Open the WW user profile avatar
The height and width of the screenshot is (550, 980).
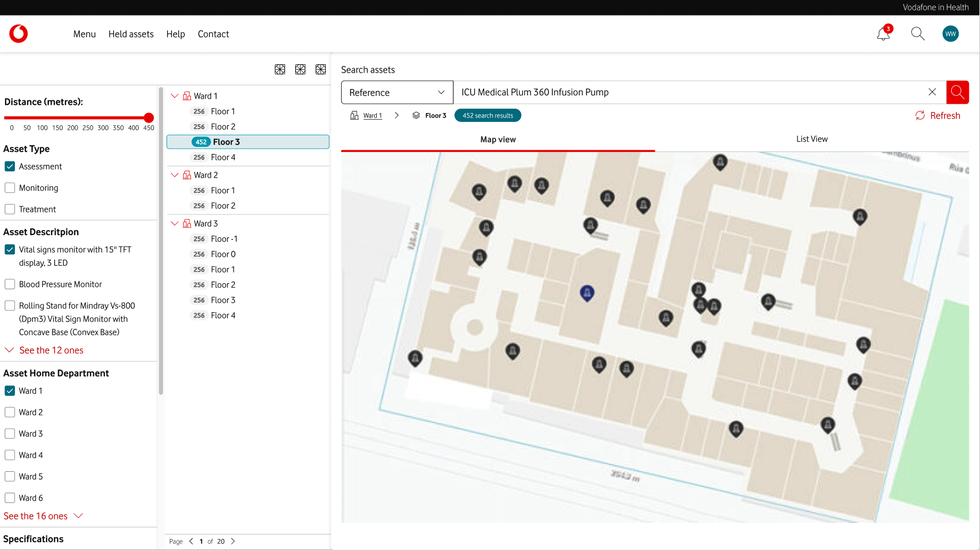950,34
